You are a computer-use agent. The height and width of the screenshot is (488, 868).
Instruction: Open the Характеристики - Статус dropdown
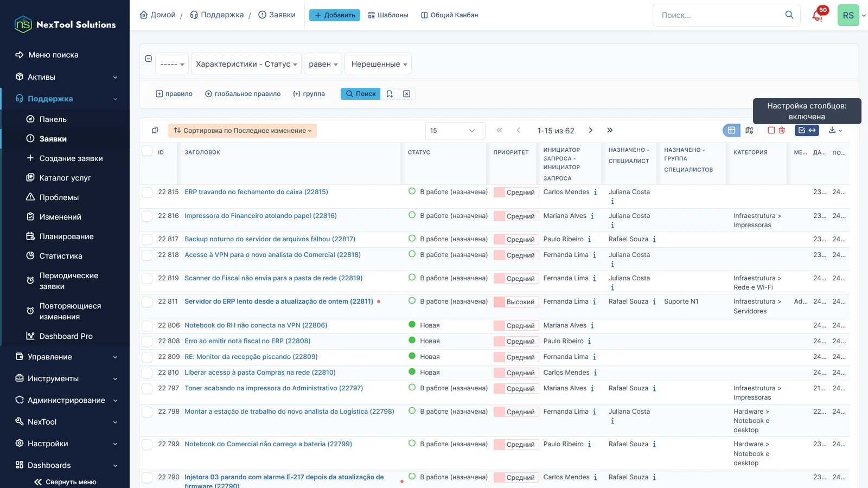pyautogui.click(x=246, y=64)
